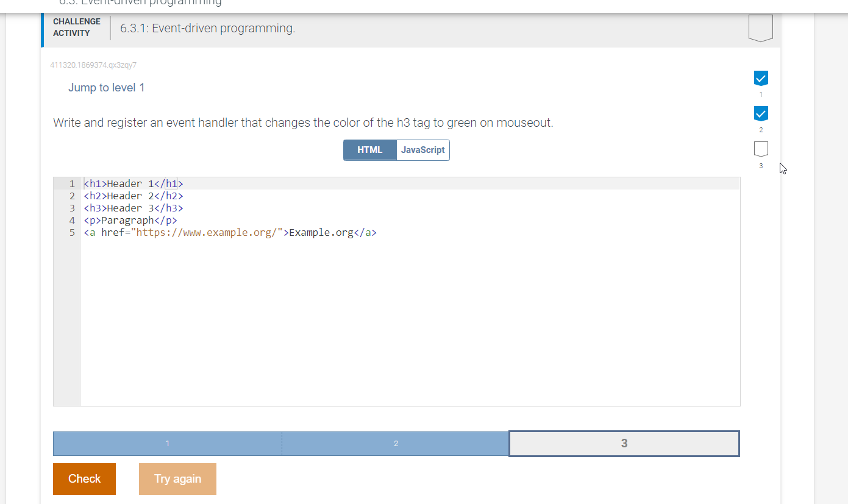Switch to the JavaScript tab
The image size is (848, 504).
point(423,150)
